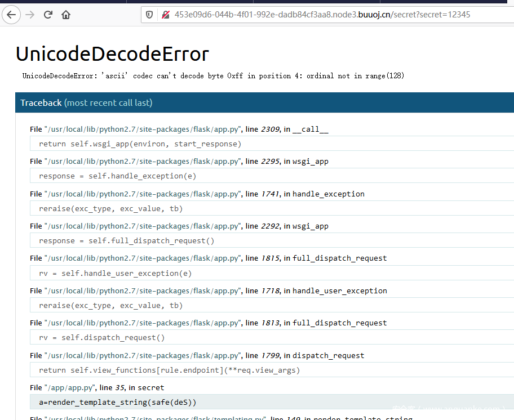
Task: Click highlighted line 'a=render_template_string(safe(deS))'
Action: (117, 402)
